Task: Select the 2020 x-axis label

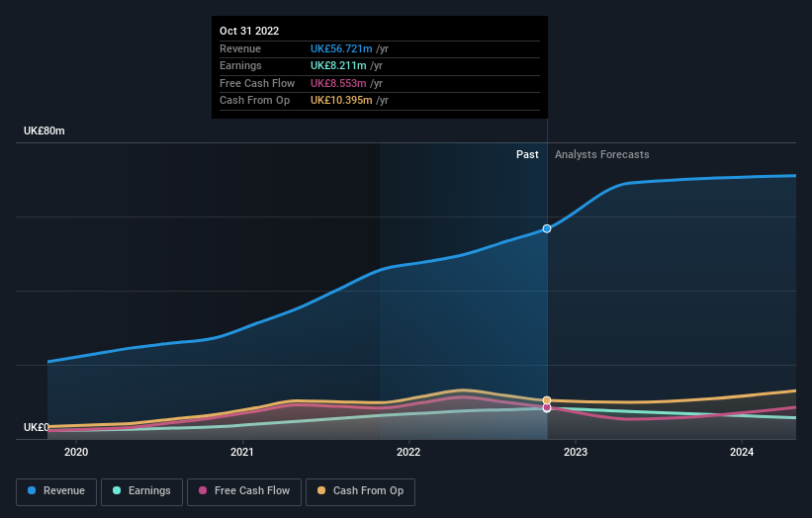Action: 76,452
